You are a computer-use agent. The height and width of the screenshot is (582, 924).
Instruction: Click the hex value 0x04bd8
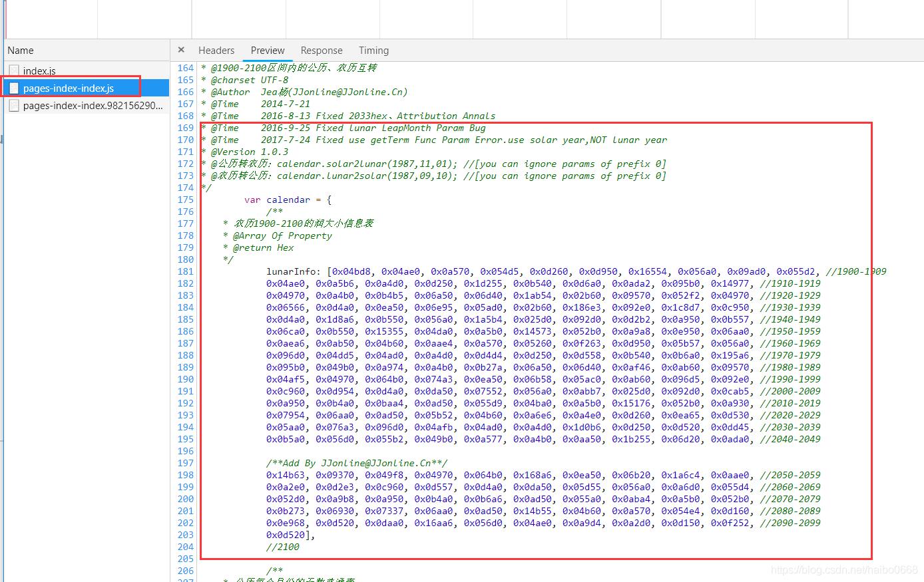coord(351,271)
